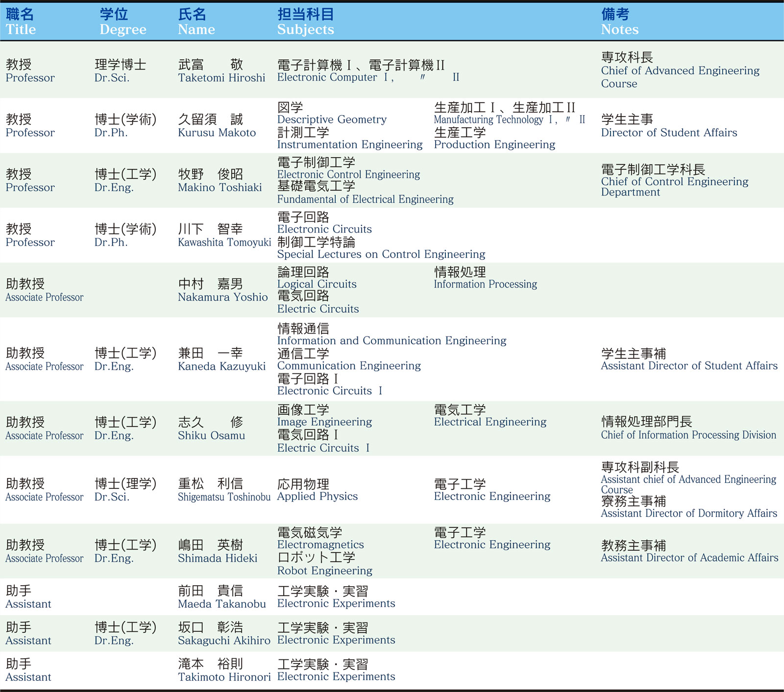Click Chief of Information Processing Division note
784x692 pixels.
pyautogui.click(x=688, y=435)
